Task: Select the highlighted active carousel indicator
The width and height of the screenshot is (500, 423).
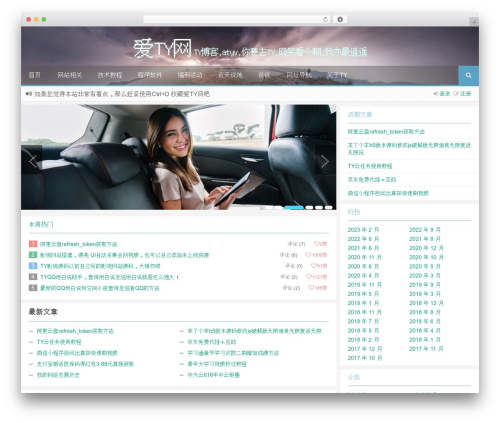Action: 294,207
